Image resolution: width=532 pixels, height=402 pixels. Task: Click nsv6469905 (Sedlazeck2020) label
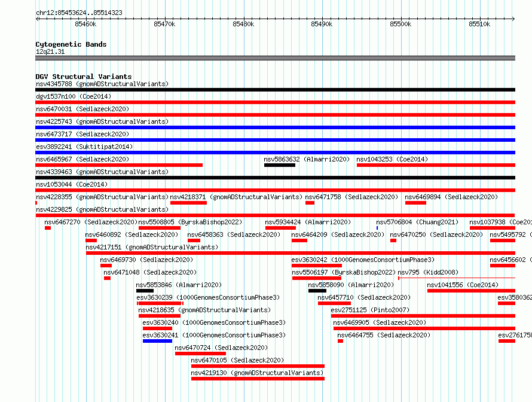click(380, 322)
